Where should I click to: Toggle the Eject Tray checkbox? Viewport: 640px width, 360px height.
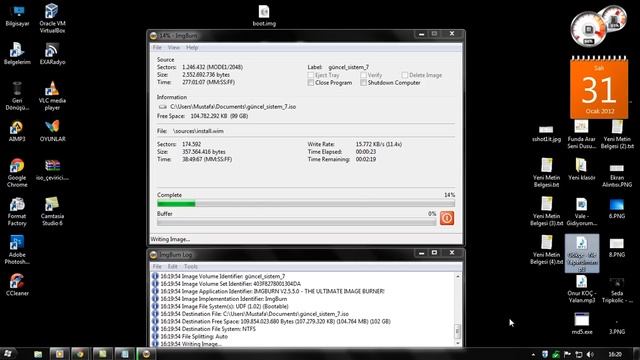pos(311,75)
